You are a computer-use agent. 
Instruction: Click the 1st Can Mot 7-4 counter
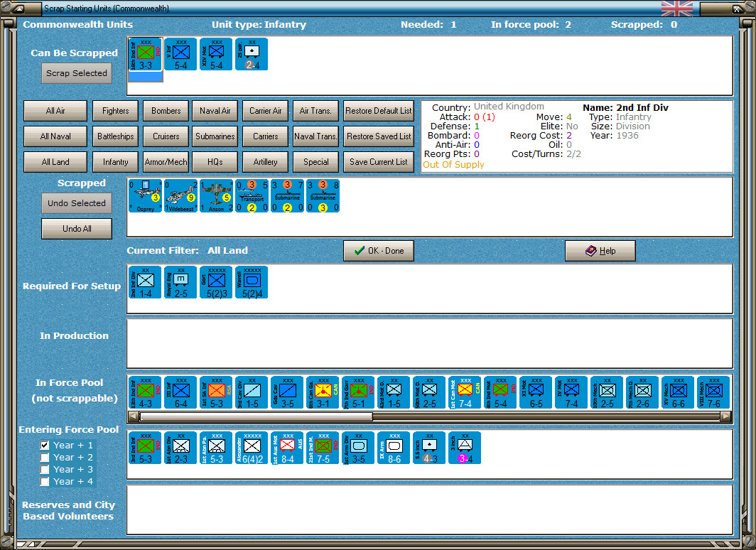click(465, 393)
